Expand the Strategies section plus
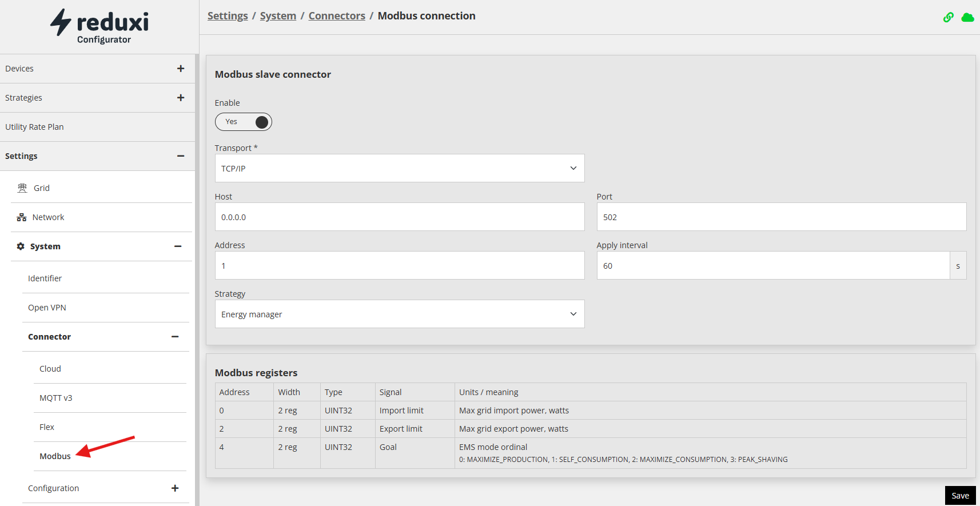 181,98
